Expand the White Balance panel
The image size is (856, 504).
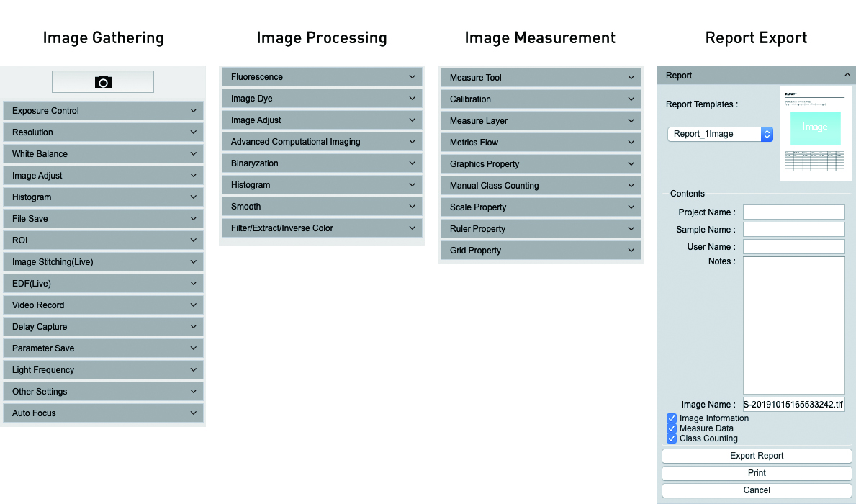(x=103, y=154)
